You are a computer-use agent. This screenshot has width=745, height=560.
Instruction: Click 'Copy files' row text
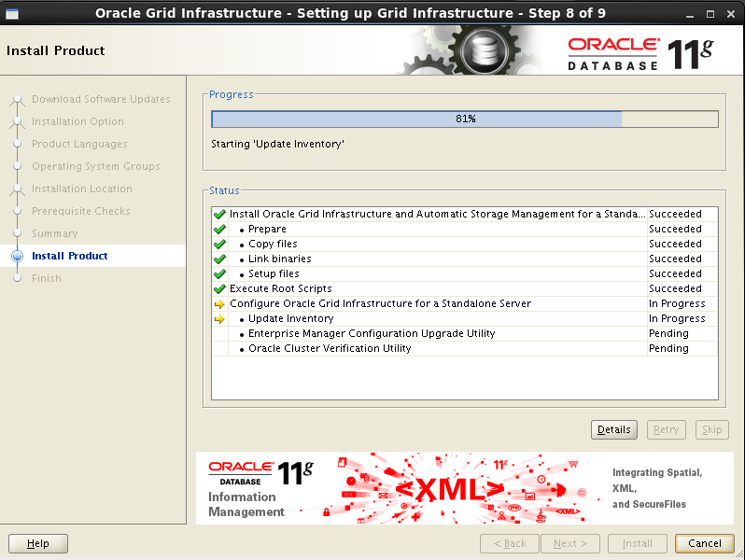pos(273,245)
